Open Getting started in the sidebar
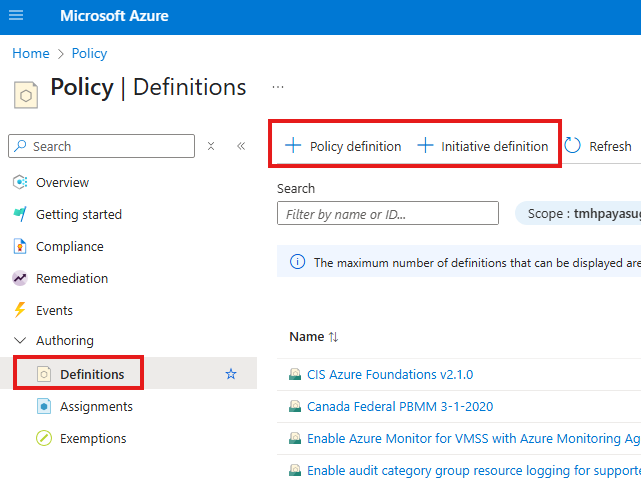 tap(79, 214)
